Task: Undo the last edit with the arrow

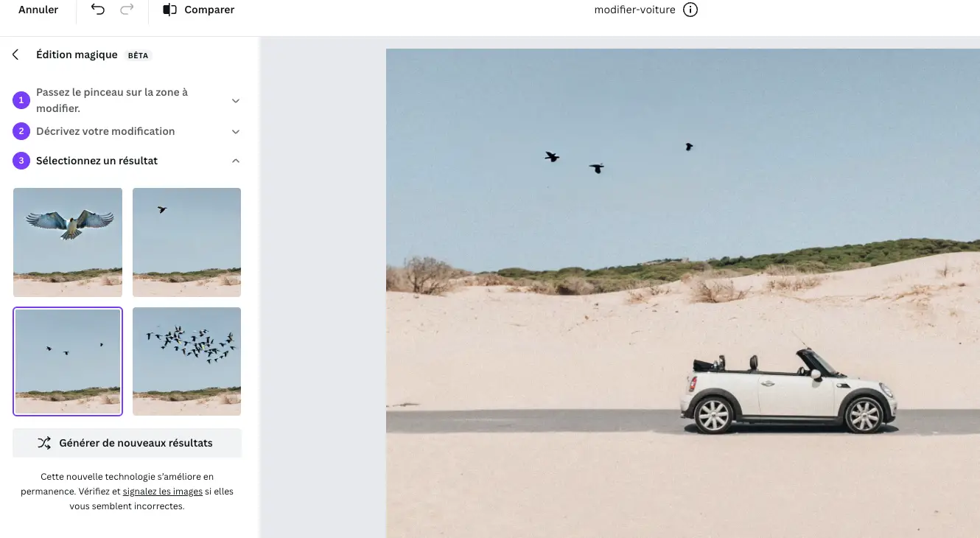Action: click(x=98, y=10)
